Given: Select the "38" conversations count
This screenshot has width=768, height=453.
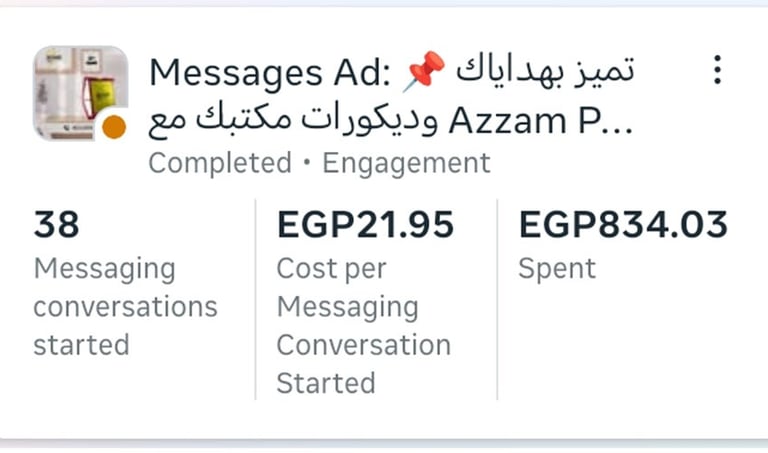Looking at the screenshot, I should [56, 225].
